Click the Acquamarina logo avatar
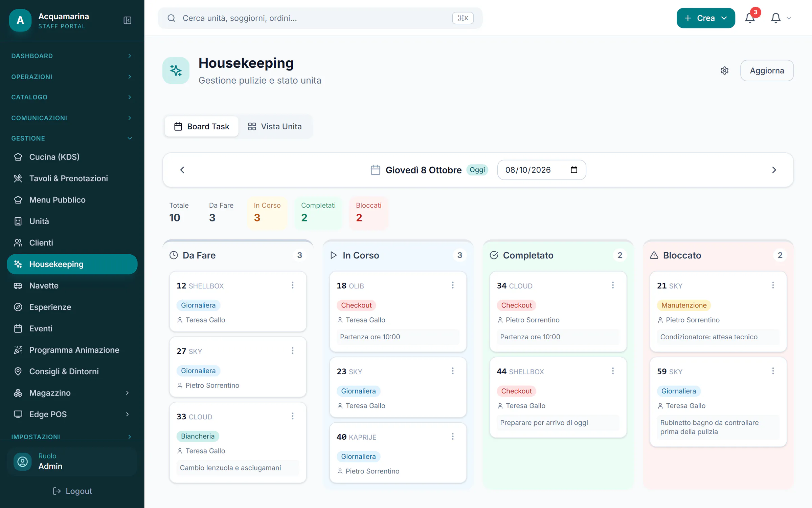The width and height of the screenshot is (812, 508). pyautogui.click(x=20, y=20)
